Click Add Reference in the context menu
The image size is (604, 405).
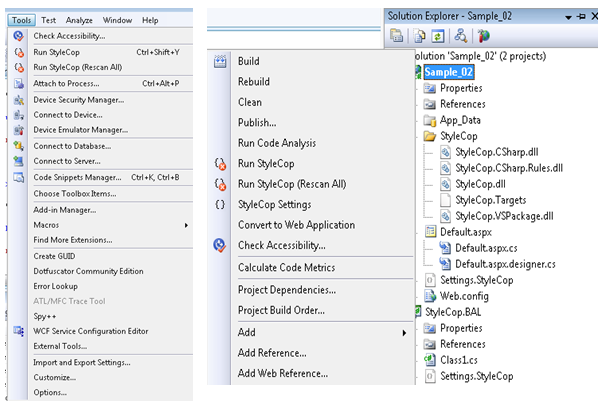tap(272, 353)
